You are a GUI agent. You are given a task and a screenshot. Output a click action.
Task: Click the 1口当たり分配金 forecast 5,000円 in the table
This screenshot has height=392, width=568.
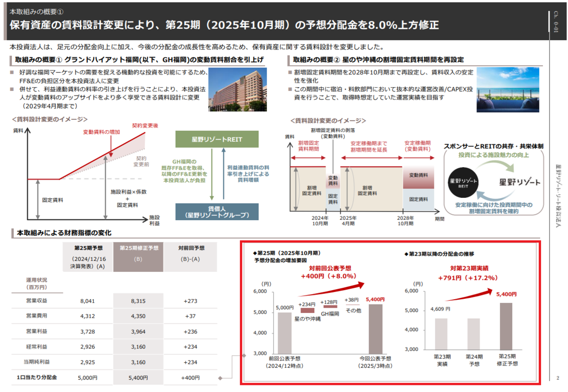pyautogui.click(x=88, y=377)
